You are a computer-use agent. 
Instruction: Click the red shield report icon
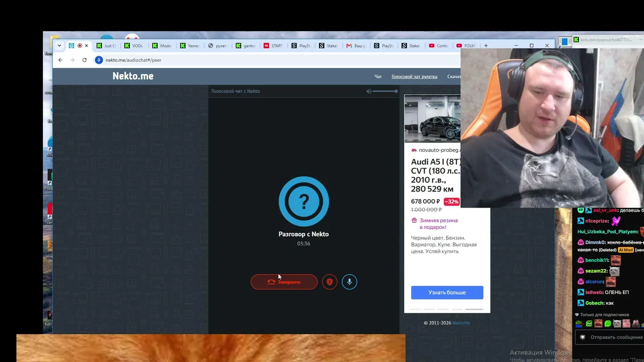tap(330, 282)
